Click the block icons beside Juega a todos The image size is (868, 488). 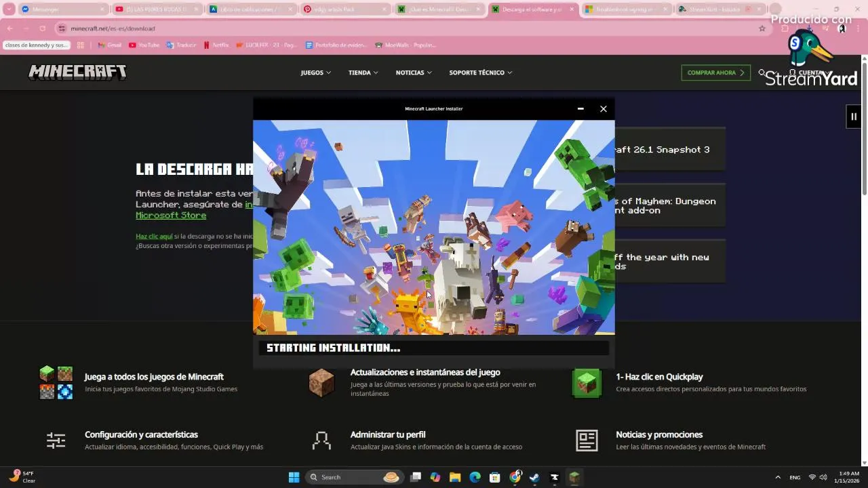coord(56,383)
